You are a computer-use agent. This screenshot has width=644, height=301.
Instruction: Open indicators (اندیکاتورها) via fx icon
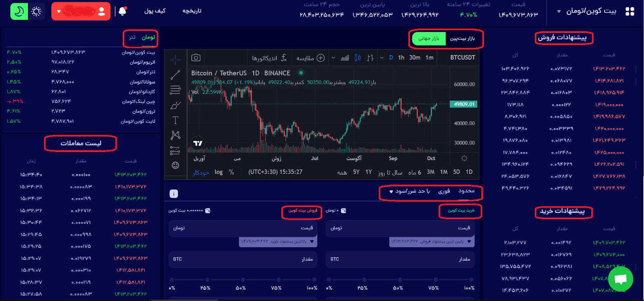coord(283,58)
